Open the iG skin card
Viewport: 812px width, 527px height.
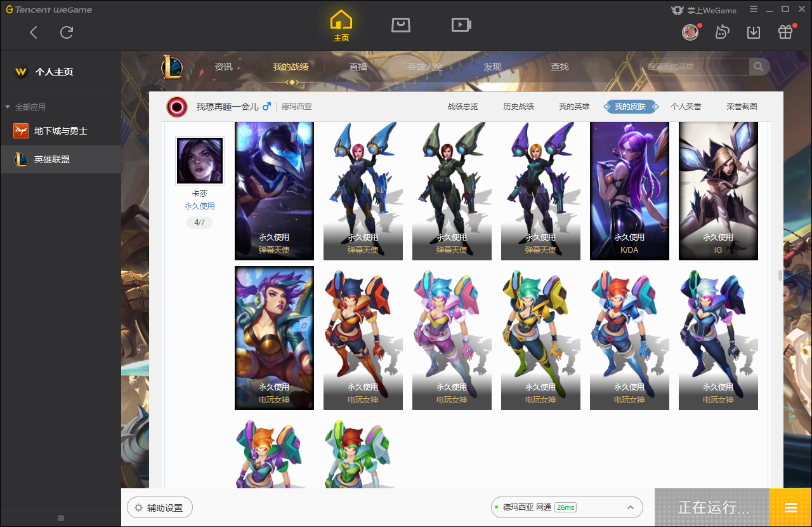point(718,190)
